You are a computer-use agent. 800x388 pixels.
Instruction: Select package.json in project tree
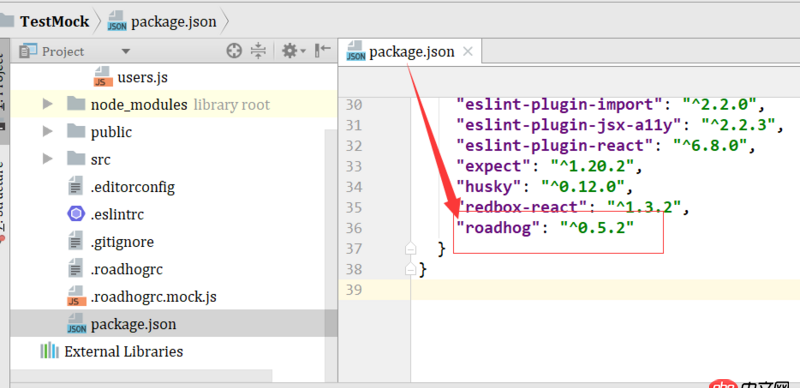133,324
